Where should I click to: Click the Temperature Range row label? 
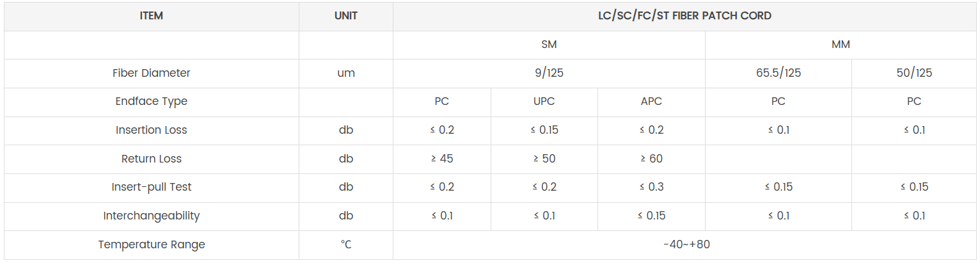point(152,244)
